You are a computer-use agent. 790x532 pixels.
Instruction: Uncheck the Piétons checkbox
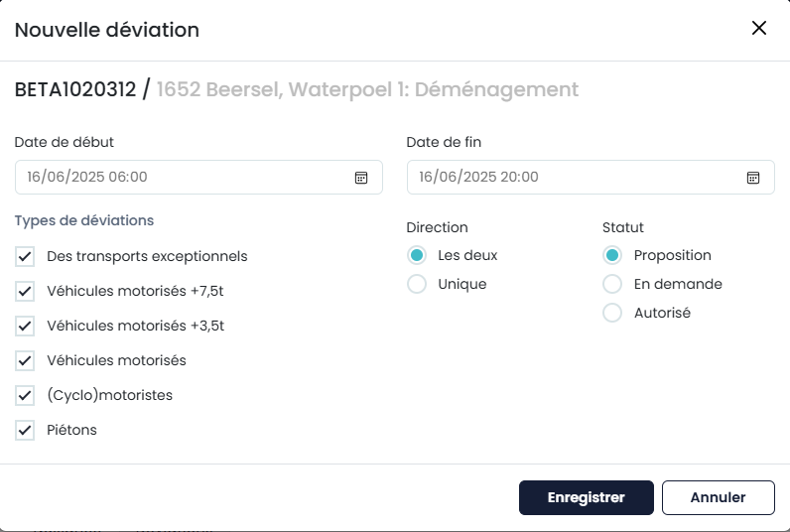point(25,430)
